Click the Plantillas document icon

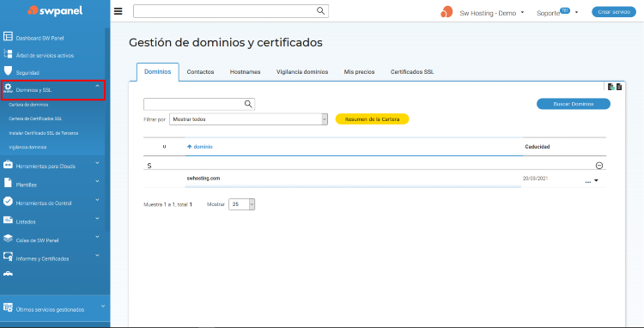[x=8, y=183]
